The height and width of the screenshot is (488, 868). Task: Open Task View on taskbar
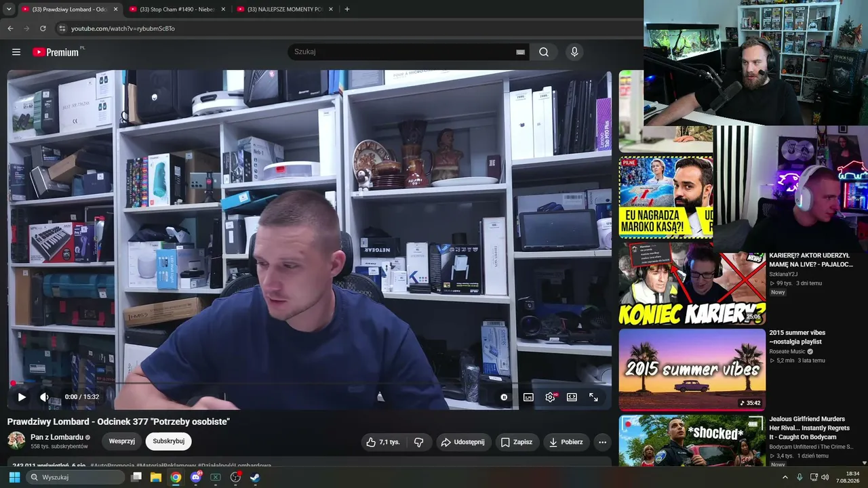(x=136, y=477)
